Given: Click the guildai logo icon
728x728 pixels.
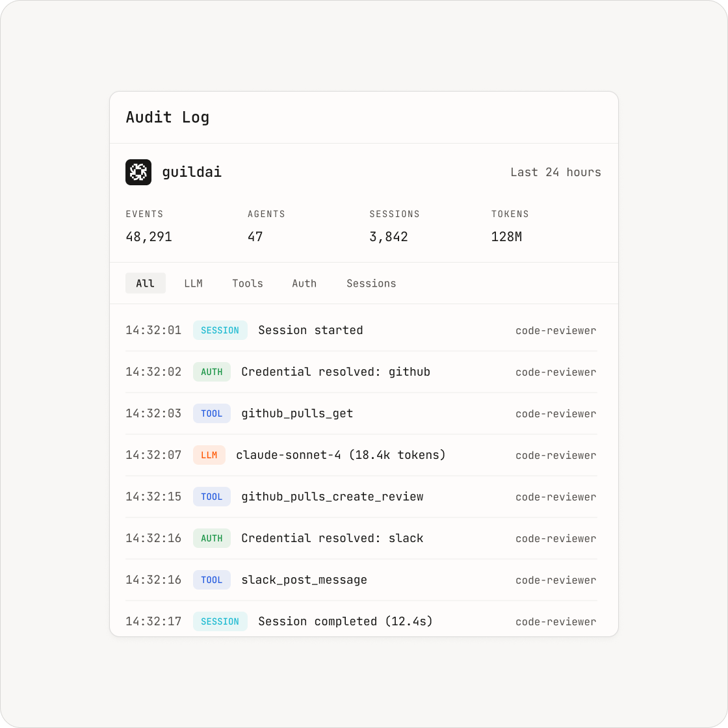Looking at the screenshot, I should [x=138, y=172].
